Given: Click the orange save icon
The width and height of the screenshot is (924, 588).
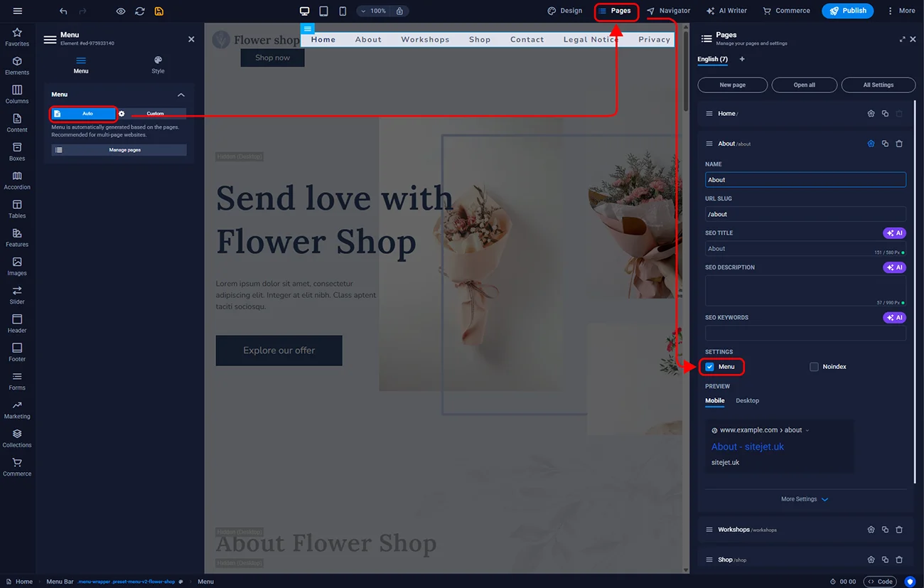Looking at the screenshot, I should [159, 11].
